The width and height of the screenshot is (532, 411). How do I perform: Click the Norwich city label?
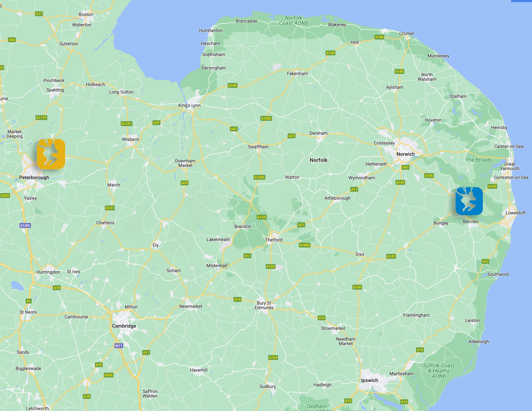(x=406, y=154)
